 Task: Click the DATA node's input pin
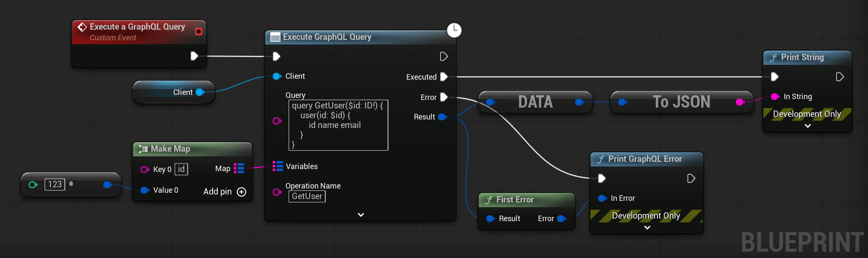(x=491, y=102)
